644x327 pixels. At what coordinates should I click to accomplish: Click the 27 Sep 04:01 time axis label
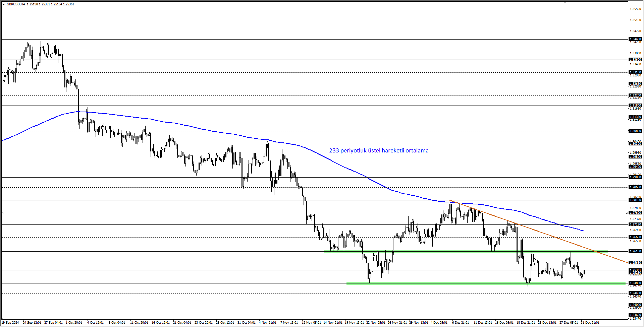(53, 323)
